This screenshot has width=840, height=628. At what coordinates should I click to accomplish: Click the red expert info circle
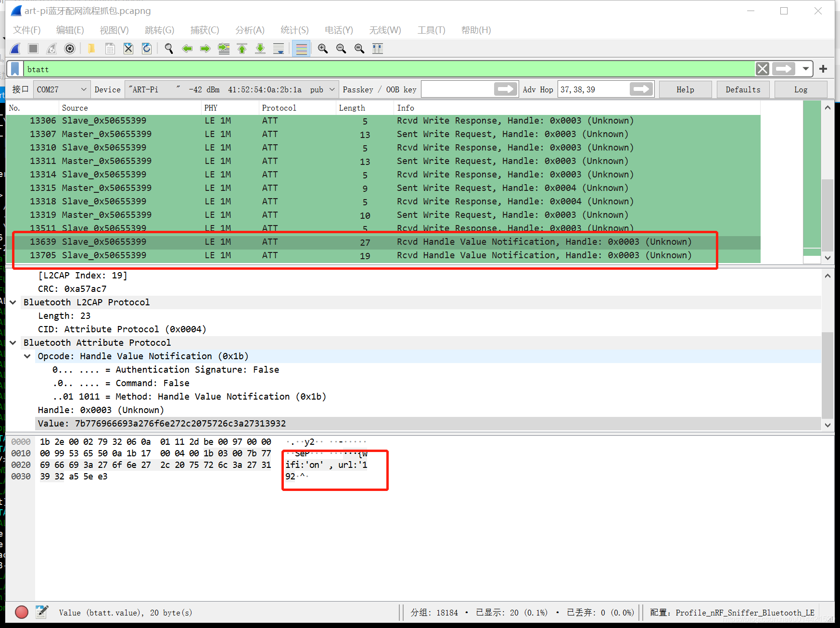22,612
